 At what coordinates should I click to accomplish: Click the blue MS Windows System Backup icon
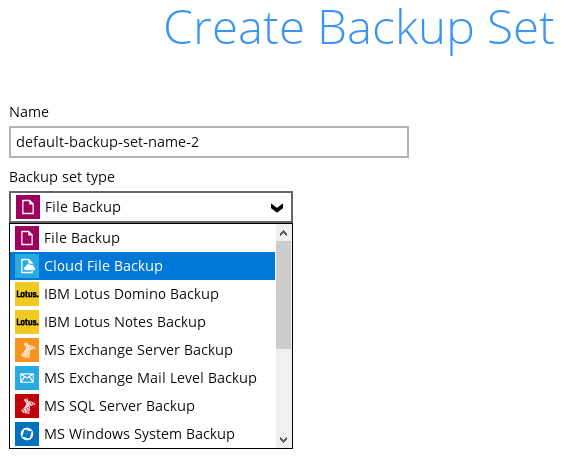(x=27, y=434)
